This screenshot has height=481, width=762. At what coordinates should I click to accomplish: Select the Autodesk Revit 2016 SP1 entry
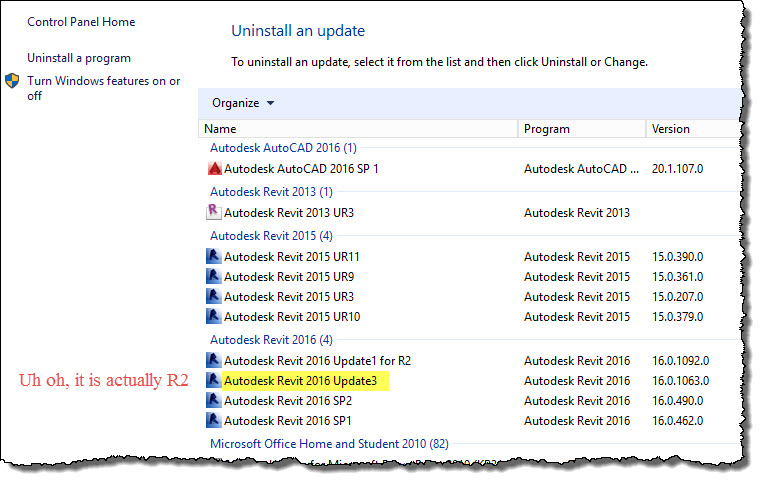click(x=288, y=420)
